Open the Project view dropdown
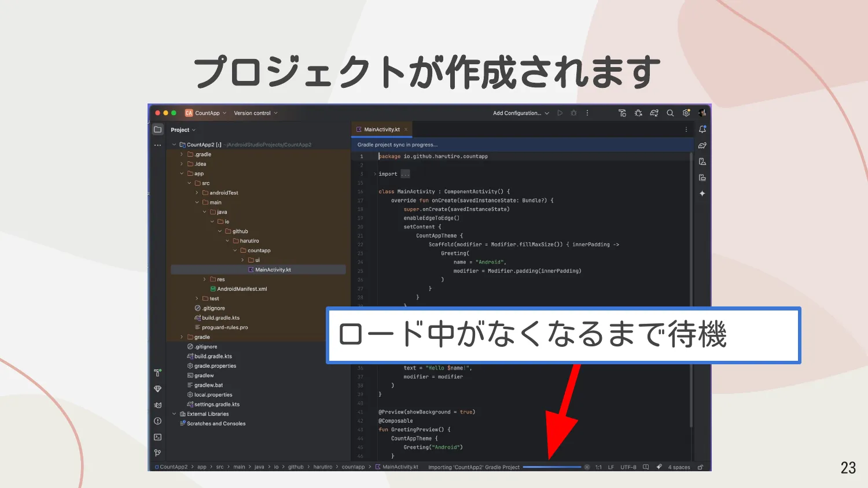 pyautogui.click(x=182, y=130)
